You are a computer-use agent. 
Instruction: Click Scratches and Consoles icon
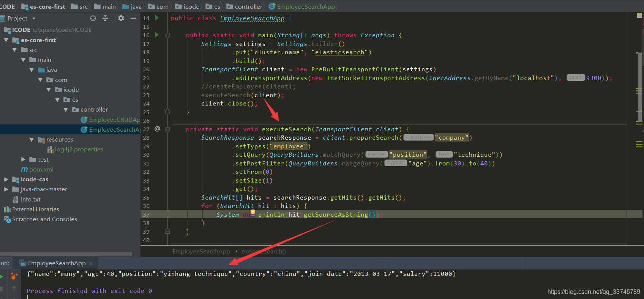pos(7,219)
